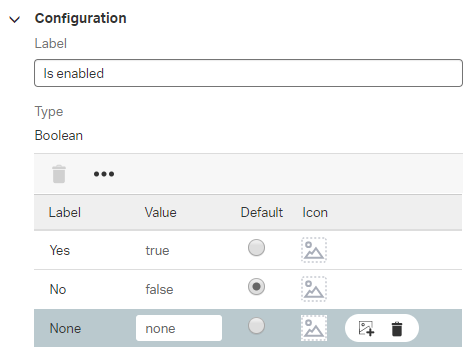Click the 'Default' column header
Image resolution: width=469 pixels, height=361 pixels.
(262, 212)
